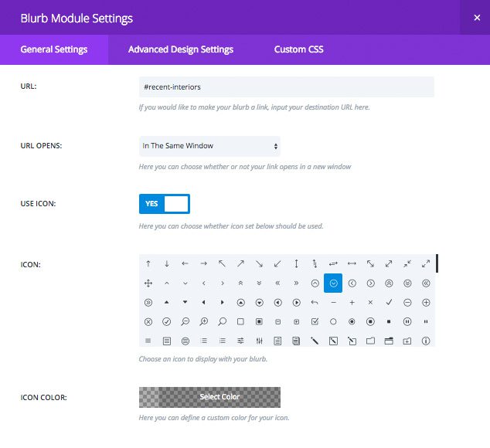Select the checkmark icon
Image resolution: width=490 pixels, height=448 pixels.
coord(389,302)
